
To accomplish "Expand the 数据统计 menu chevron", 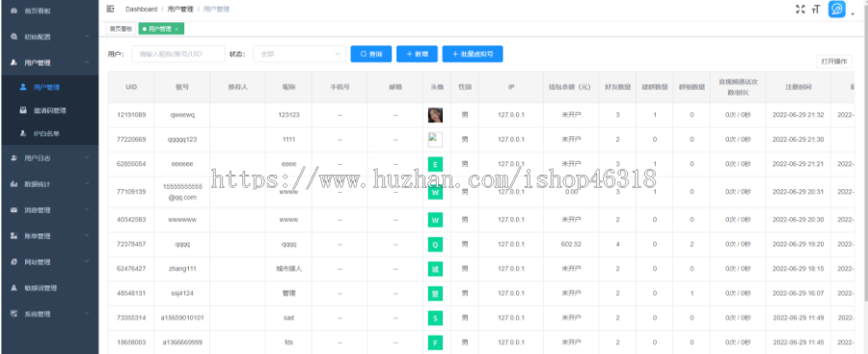I will pos(87,184).
